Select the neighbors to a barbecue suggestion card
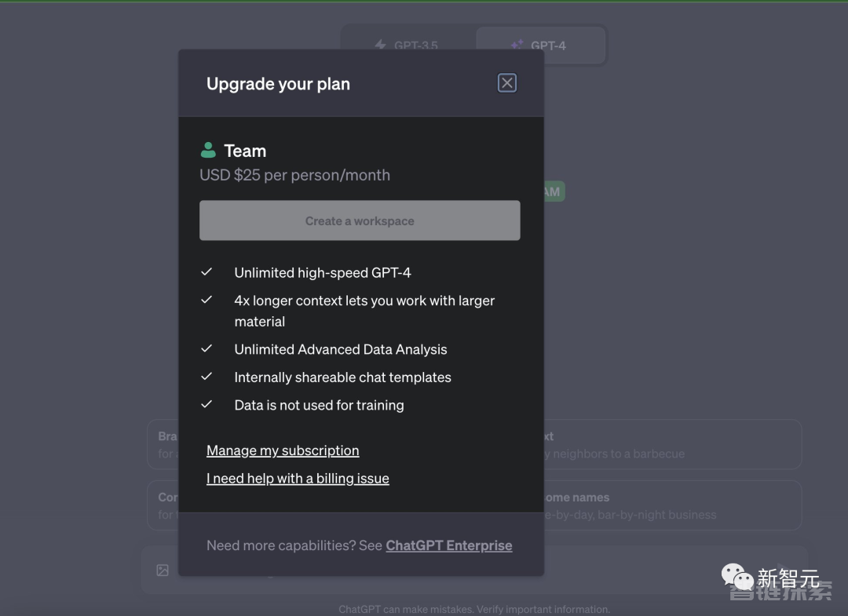The width and height of the screenshot is (848, 616). click(x=672, y=445)
